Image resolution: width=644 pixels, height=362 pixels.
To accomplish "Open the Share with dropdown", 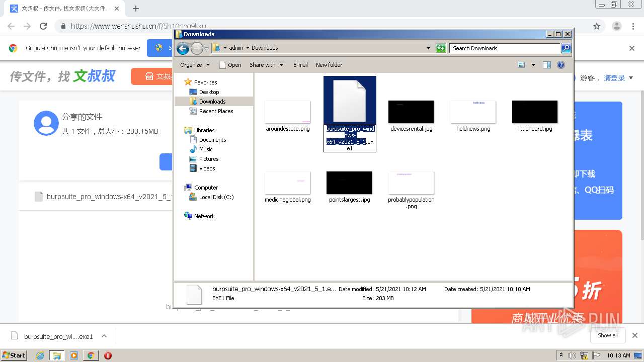I will 266,65.
